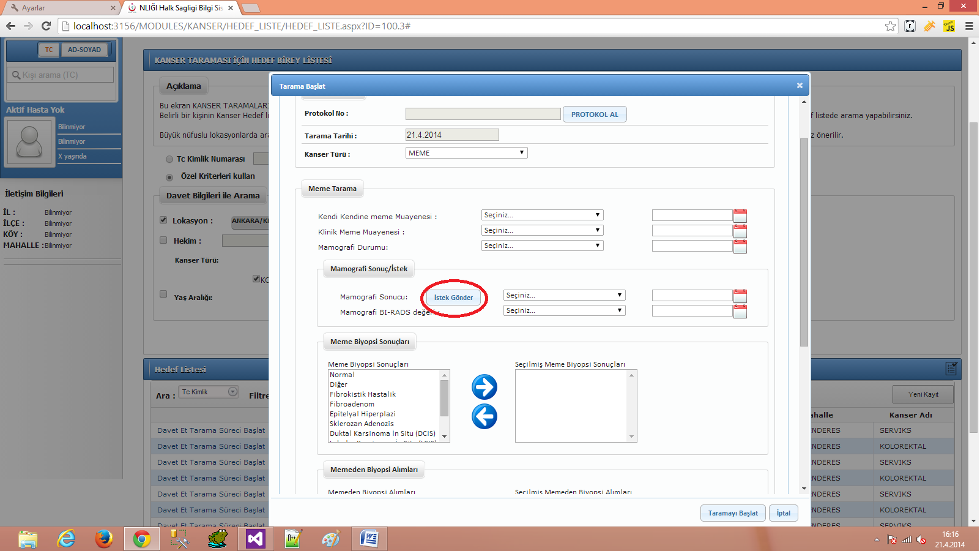Select Tc Kimlik Numarası radio button
980x551 pixels.
tap(169, 159)
